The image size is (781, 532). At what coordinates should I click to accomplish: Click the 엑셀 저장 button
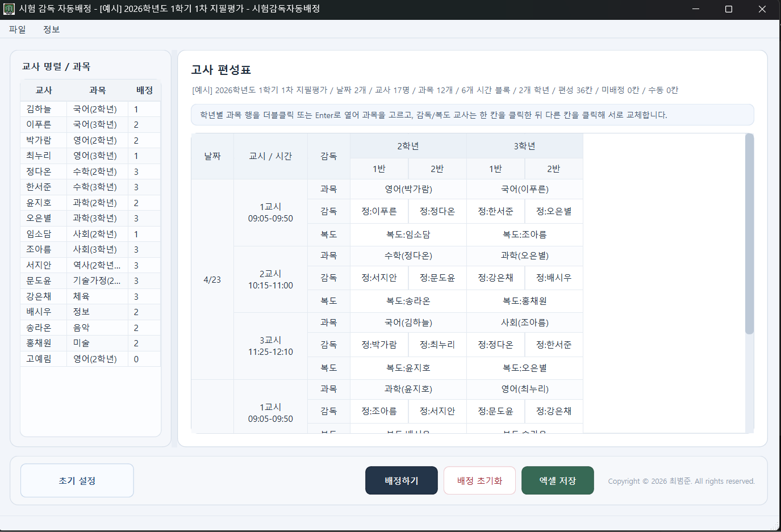click(558, 480)
